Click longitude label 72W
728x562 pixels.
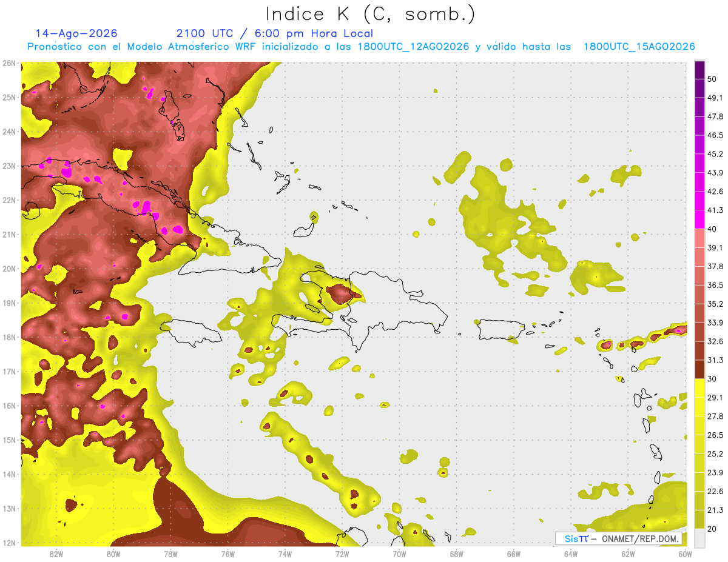[x=342, y=554]
